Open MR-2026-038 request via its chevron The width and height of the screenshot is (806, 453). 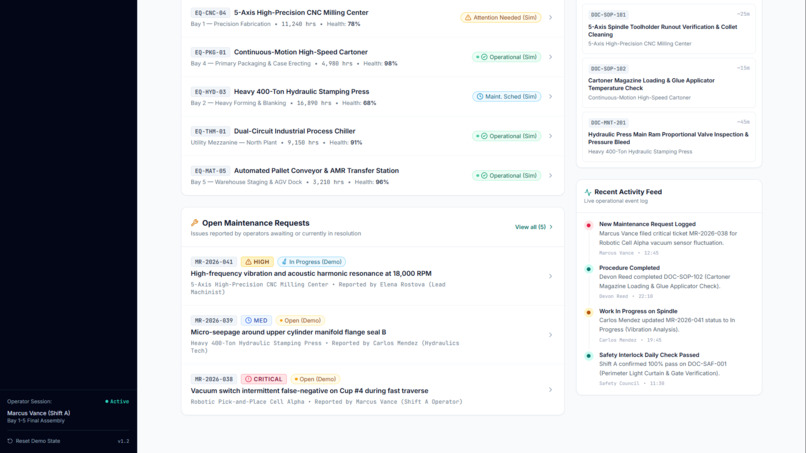click(551, 390)
